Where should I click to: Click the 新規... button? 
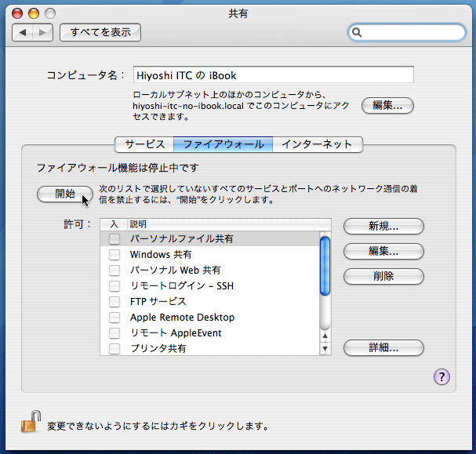coord(383,227)
